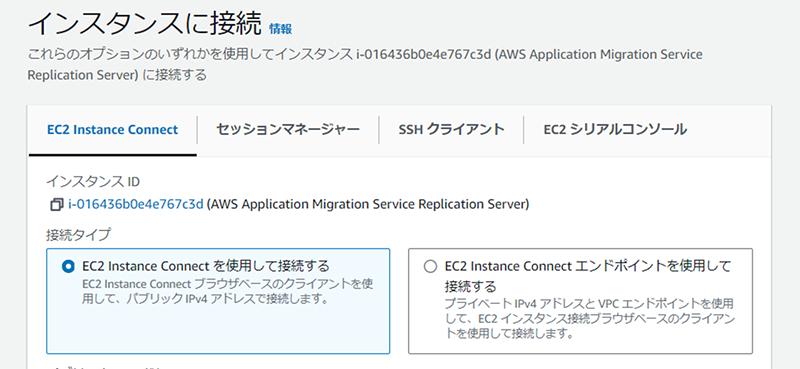Click the 接続タイプ label
The height and width of the screenshot is (369, 800).
click(78, 235)
